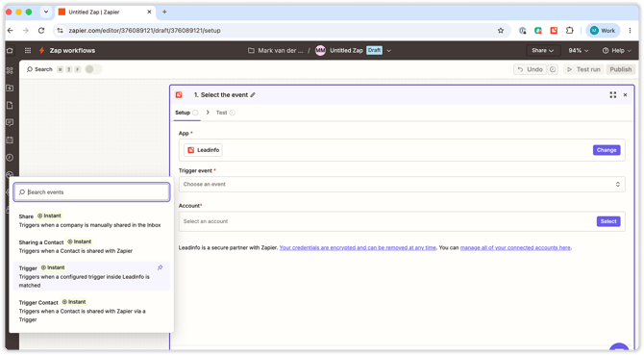Screen dimensions: 644x355
Task: Click the Publish button
Action: point(621,69)
